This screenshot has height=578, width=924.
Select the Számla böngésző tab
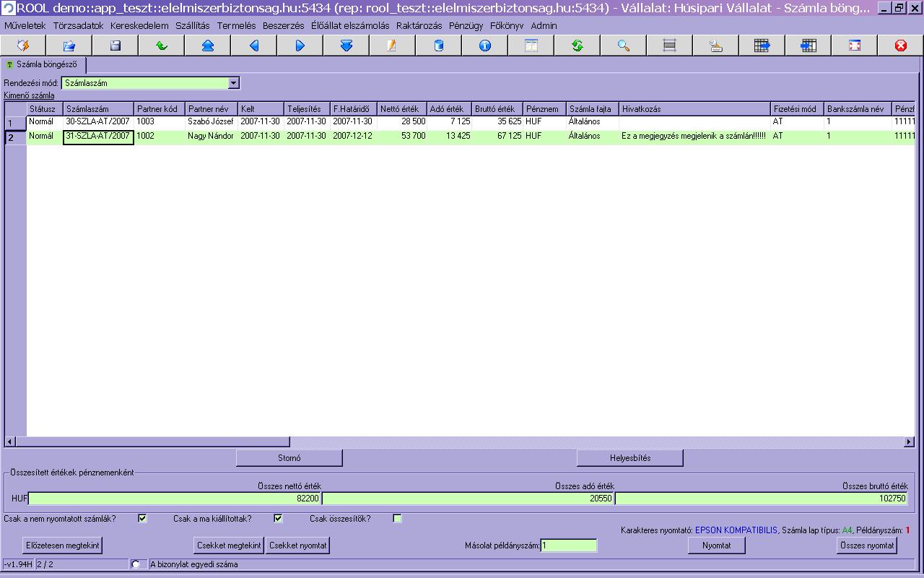44,65
